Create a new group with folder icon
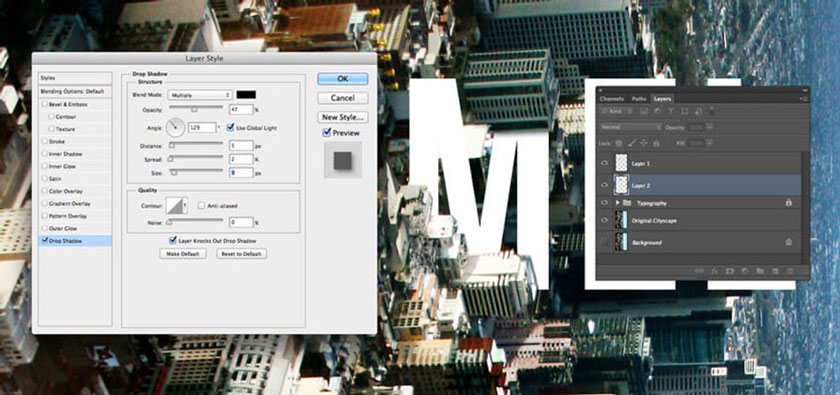The image size is (840, 395). point(760,271)
